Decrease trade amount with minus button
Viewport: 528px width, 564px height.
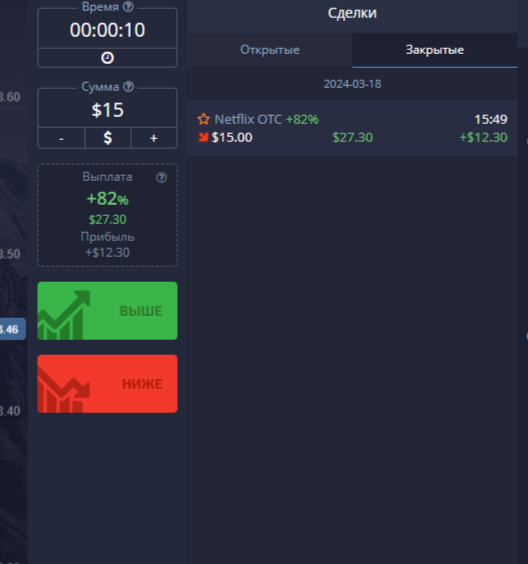click(x=62, y=138)
